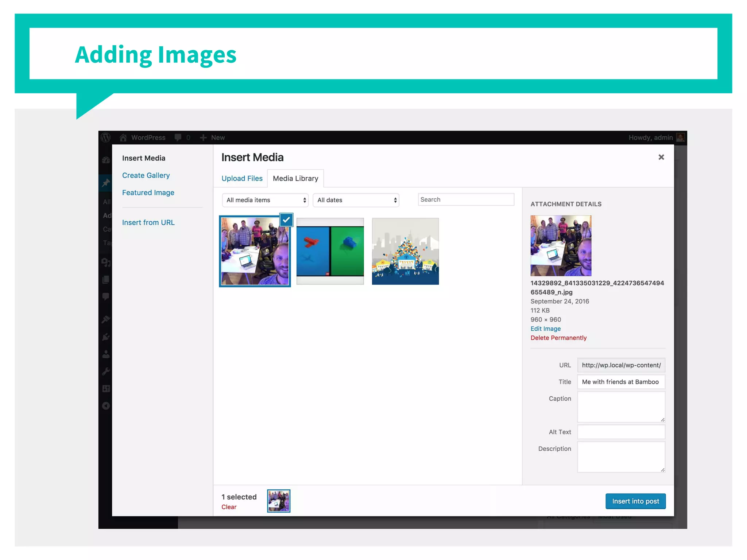Click the Edit Image link

point(545,328)
